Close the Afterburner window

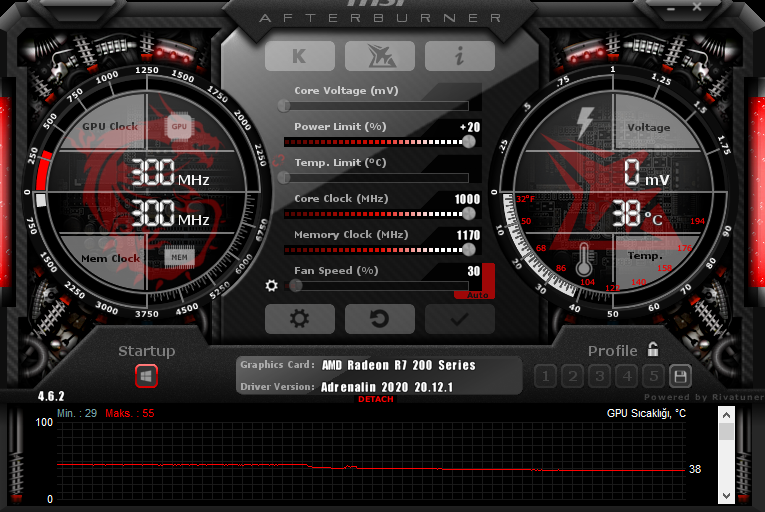coord(697,7)
